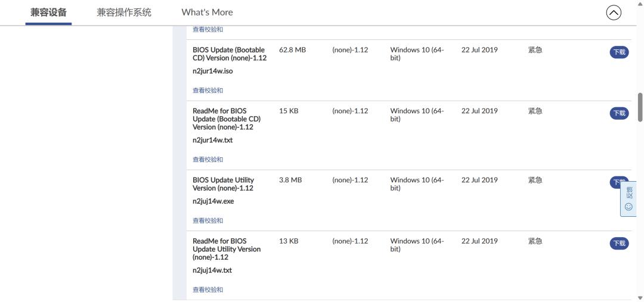
Task: Download the n2juj14w.txt ReadMe file
Action: coord(619,243)
